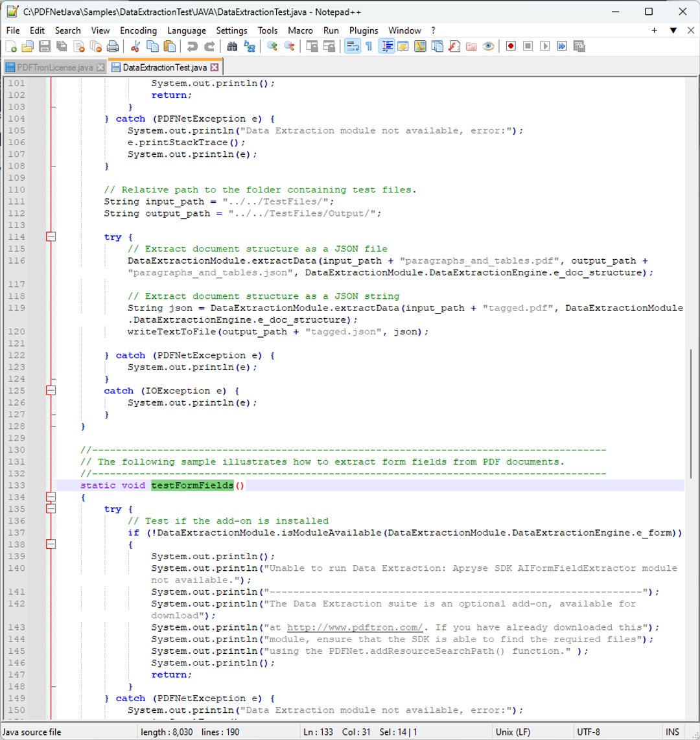Select the Replace toolbar icon
This screenshot has height=740, width=700.
[248, 46]
